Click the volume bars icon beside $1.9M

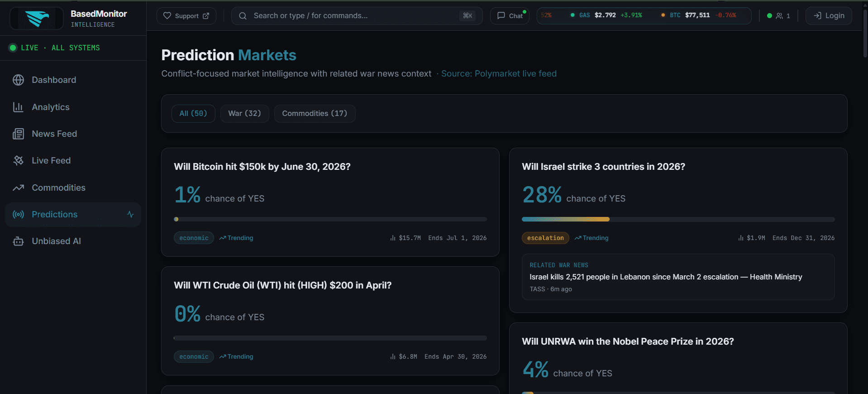pos(741,238)
